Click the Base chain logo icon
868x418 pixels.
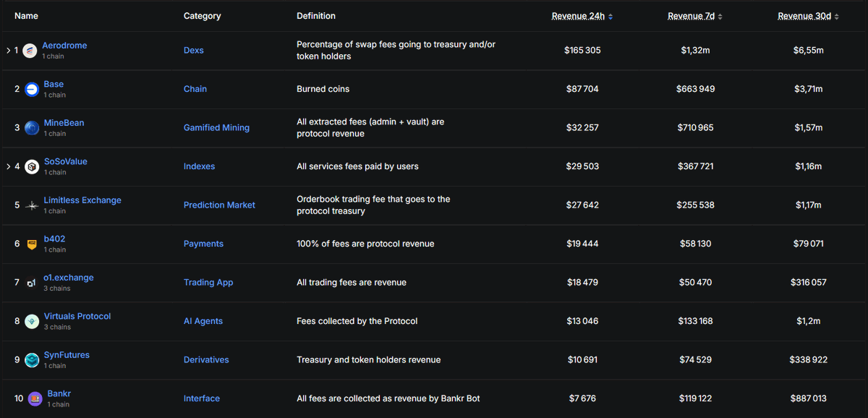click(x=32, y=90)
